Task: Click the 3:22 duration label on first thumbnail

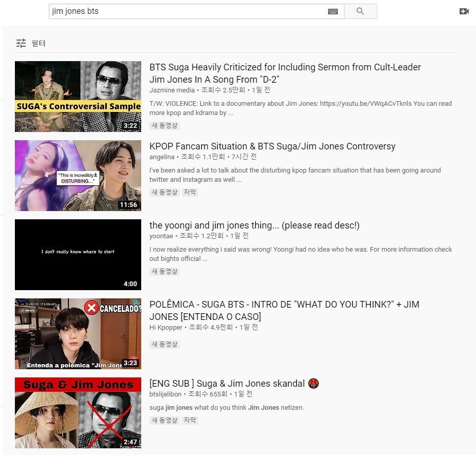Action: (130, 126)
